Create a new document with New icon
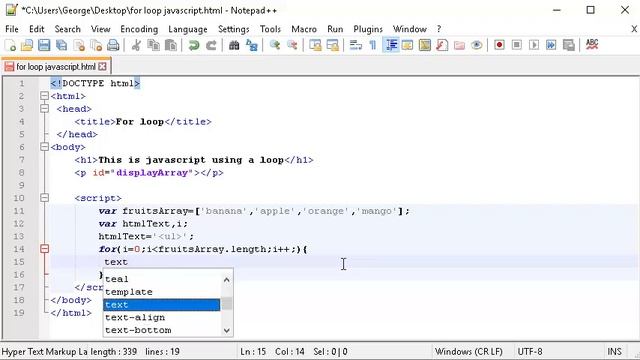 click(x=10, y=45)
